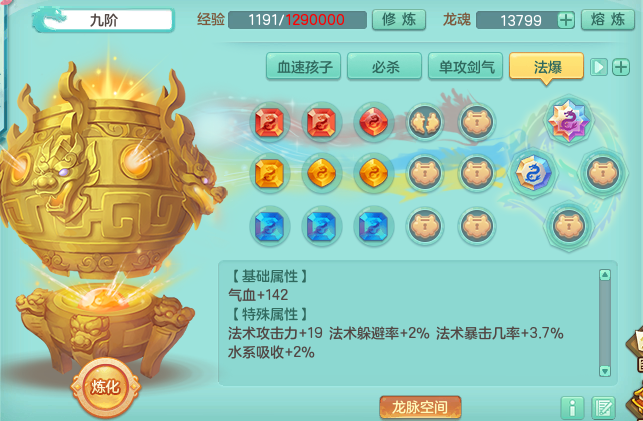This screenshot has height=421, width=643.
Task: Click the first blue square dragon gem
Action: click(x=269, y=226)
